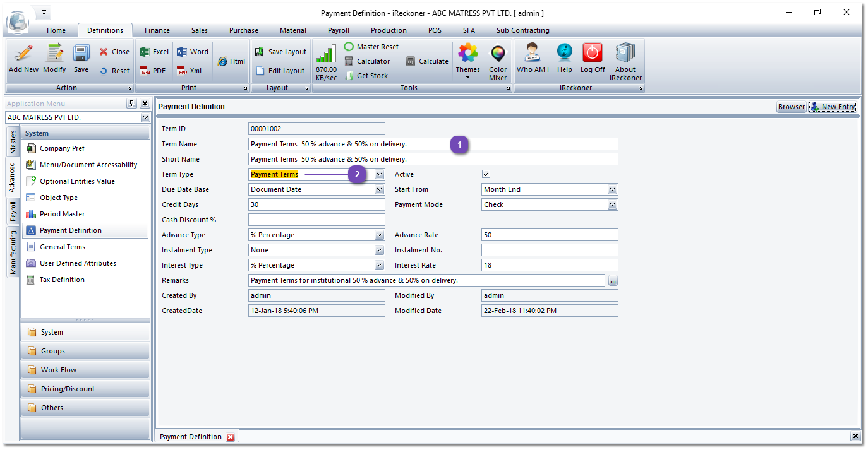Click the Browser button
Viewport: 868px width, 450px height.
[791, 107]
